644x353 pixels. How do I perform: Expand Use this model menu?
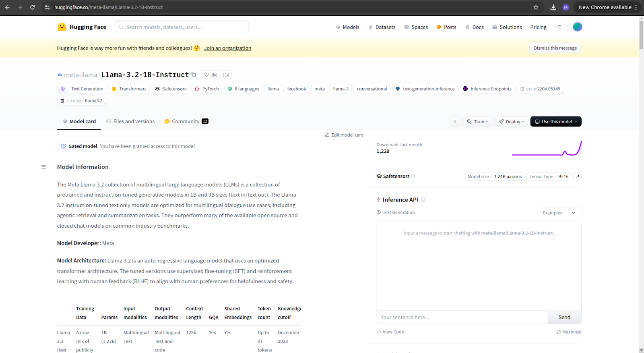click(x=556, y=122)
